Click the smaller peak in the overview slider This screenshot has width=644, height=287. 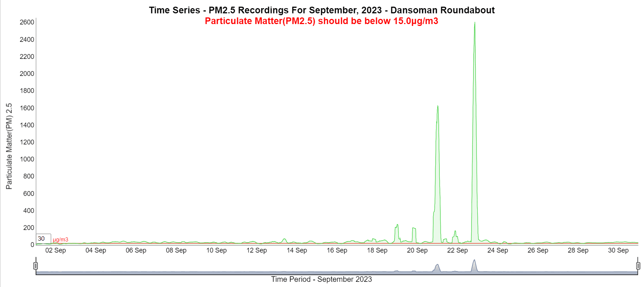tap(438, 268)
